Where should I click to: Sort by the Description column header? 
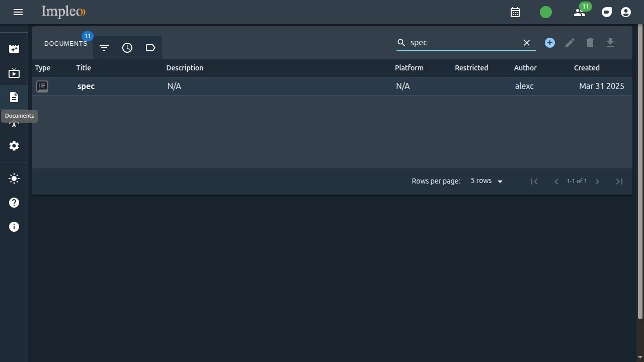point(185,68)
